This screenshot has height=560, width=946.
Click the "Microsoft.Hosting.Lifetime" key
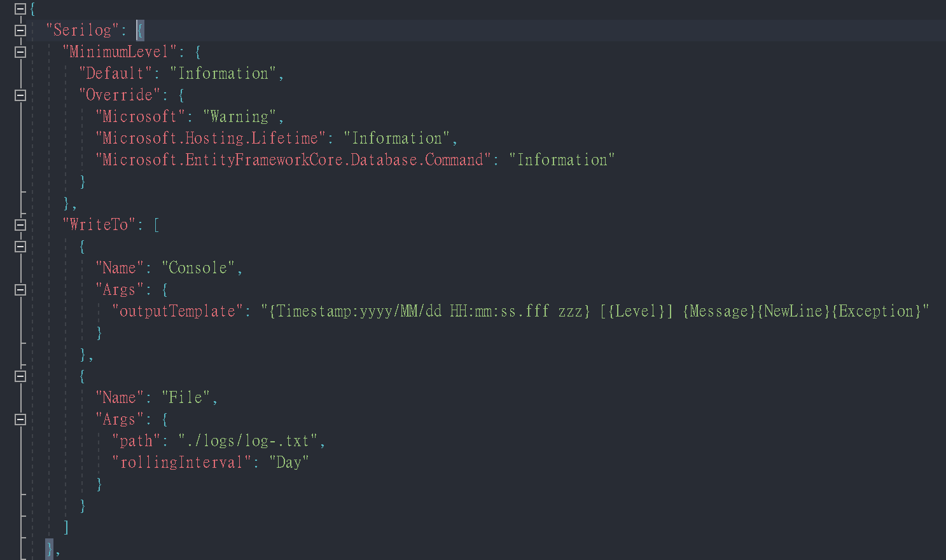[x=210, y=139]
